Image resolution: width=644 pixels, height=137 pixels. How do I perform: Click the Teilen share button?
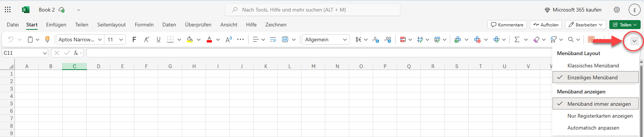click(x=625, y=25)
